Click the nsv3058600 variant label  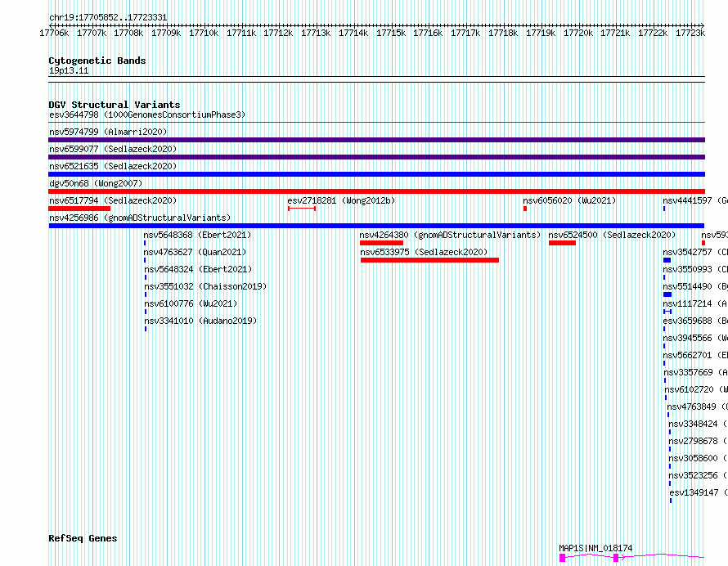tap(699, 458)
